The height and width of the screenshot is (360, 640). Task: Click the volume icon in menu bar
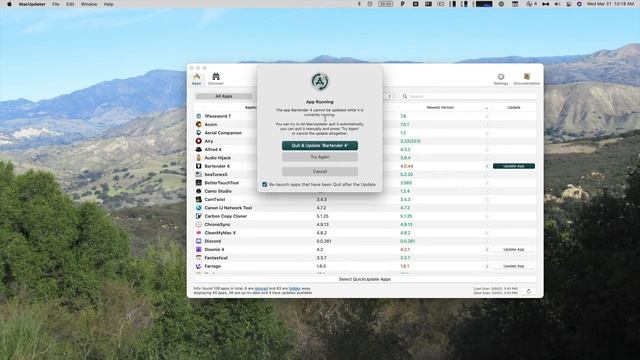[x=557, y=4]
